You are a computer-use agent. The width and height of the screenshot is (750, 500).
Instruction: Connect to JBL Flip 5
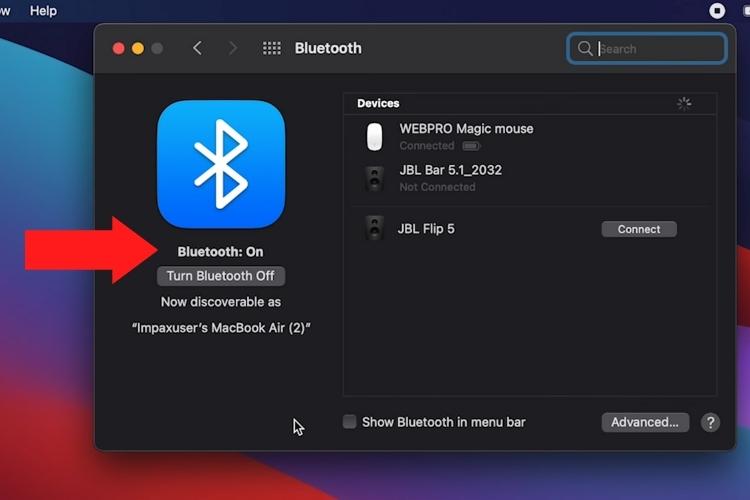pos(639,229)
